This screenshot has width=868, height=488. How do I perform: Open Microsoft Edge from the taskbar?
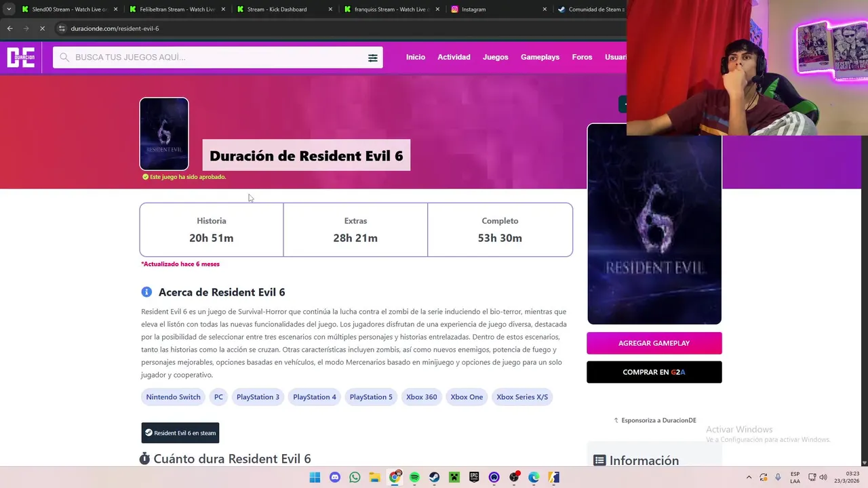[534, 477]
